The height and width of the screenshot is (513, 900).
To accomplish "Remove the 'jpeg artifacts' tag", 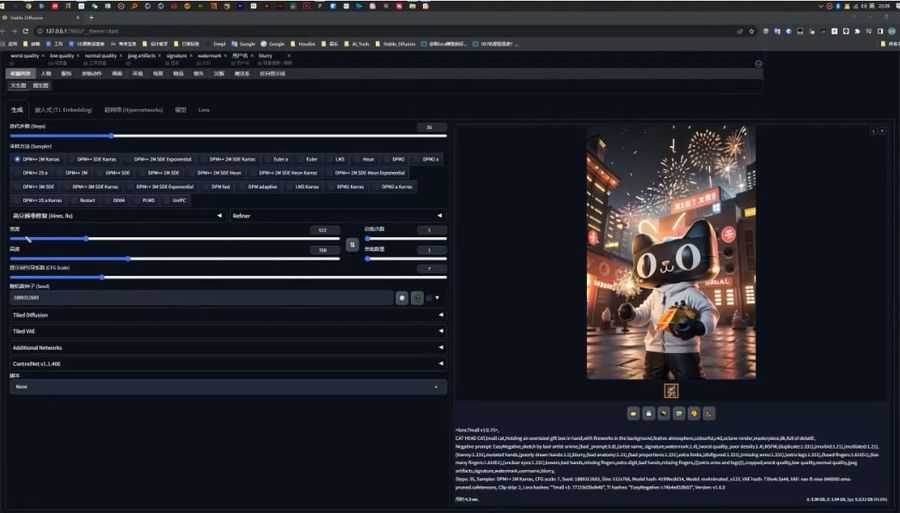I will pyautogui.click(x=160, y=56).
